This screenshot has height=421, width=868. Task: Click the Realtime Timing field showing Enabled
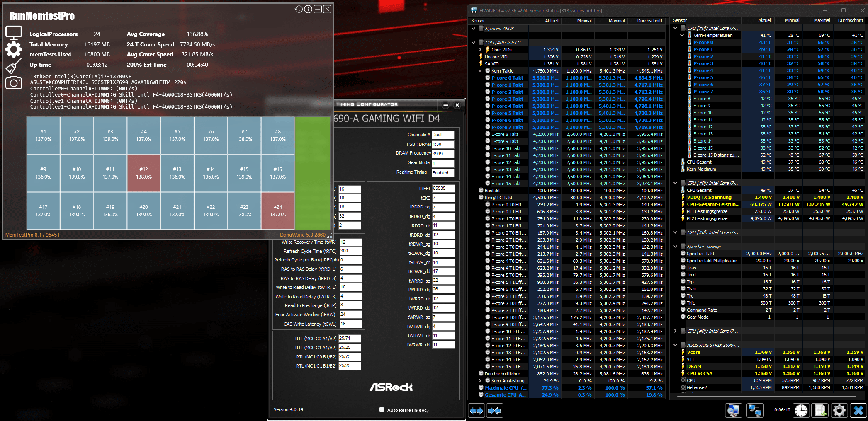click(443, 173)
